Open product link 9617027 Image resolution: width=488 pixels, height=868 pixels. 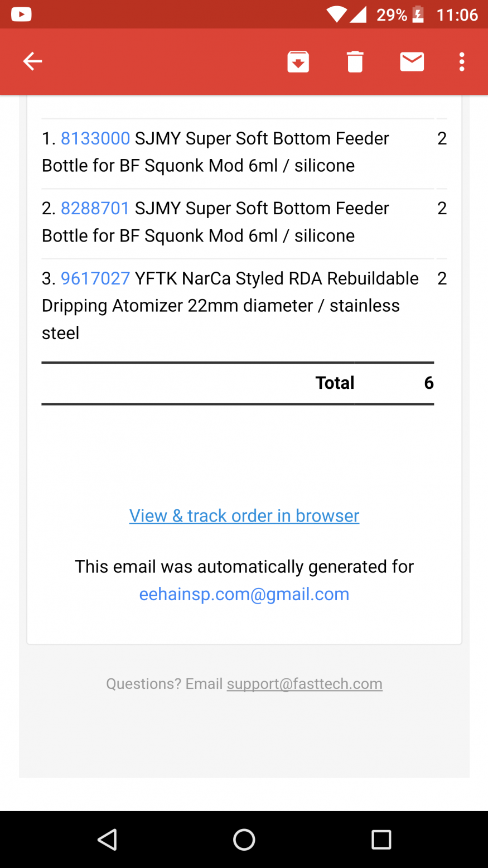pos(95,278)
